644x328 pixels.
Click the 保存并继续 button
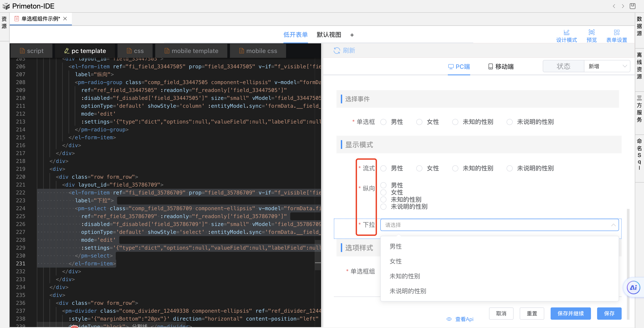(x=571, y=314)
